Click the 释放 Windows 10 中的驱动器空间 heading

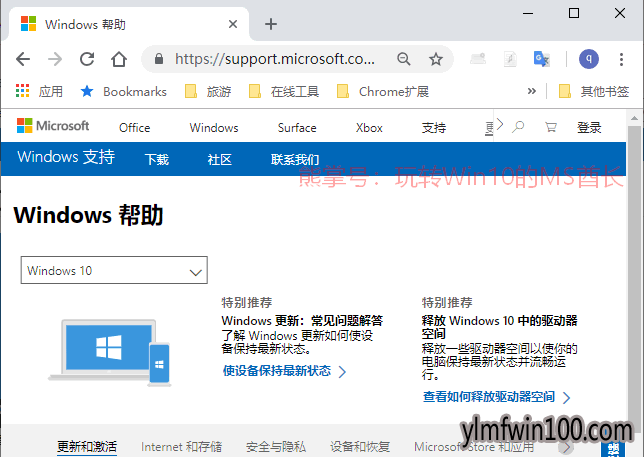point(499,327)
